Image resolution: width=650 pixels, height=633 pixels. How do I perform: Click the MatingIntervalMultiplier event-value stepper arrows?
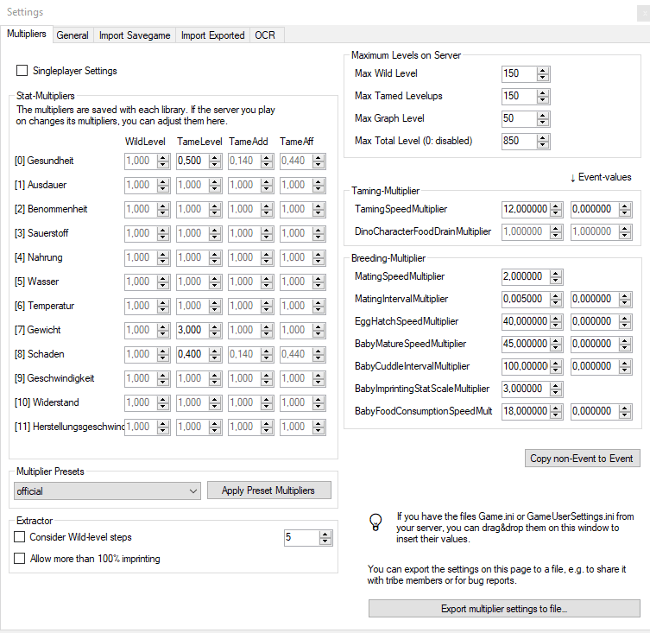[625, 299]
